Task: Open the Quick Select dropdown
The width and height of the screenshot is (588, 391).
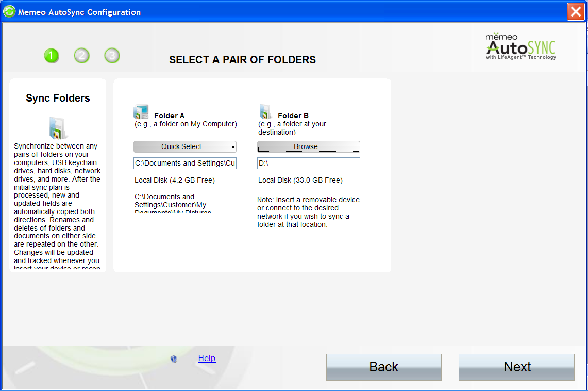Action: coord(185,146)
